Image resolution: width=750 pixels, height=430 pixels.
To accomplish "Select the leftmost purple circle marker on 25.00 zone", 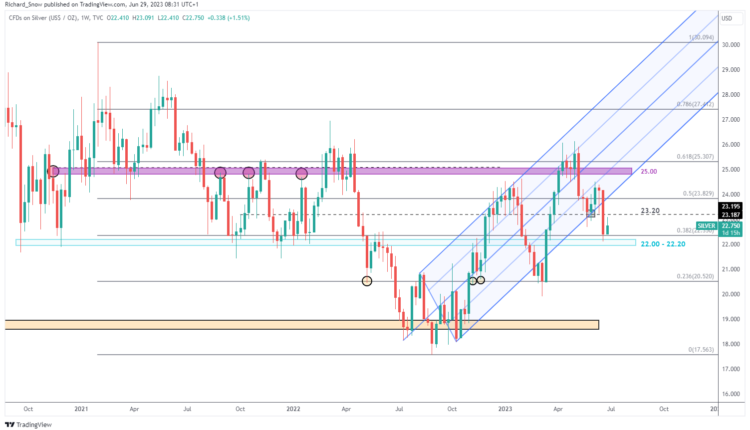I will pyautogui.click(x=53, y=172).
